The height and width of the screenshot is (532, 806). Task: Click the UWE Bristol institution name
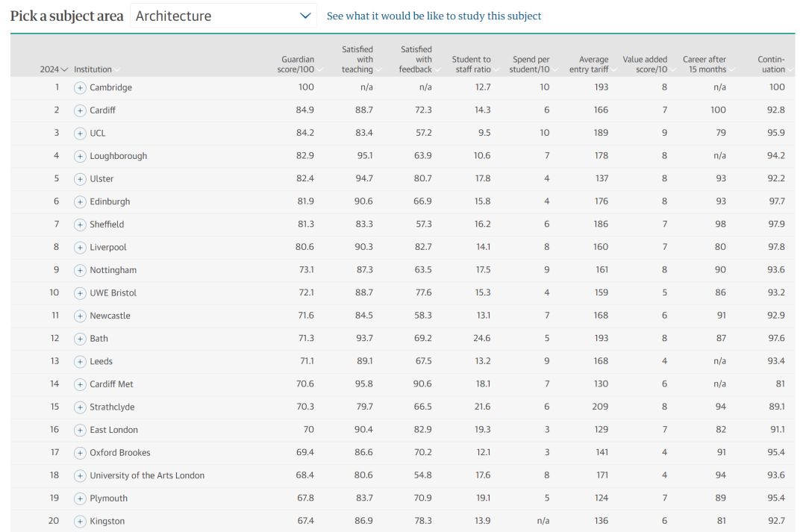[x=113, y=292]
